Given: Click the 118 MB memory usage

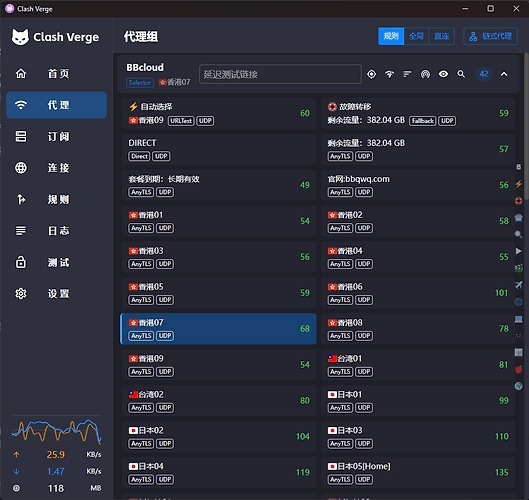Looking at the screenshot, I should (56, 488).
